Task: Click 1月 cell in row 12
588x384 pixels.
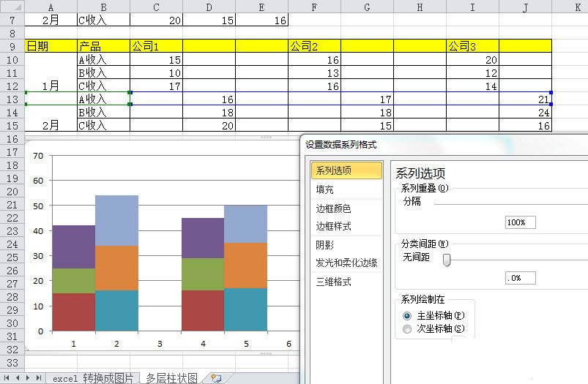Action: pyautogui.click(x=51, y=86)
